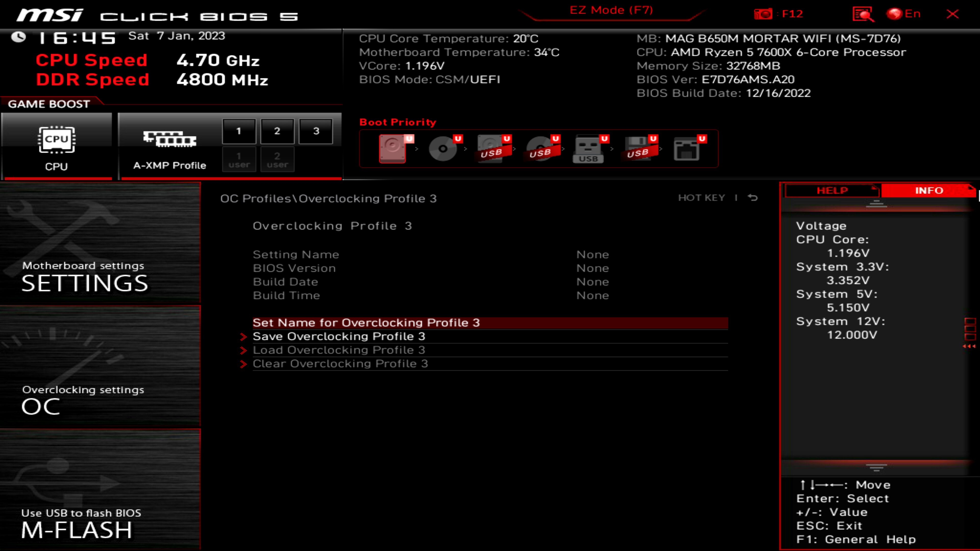Screen dimensions: 980x551
Task: Click Save Overclocking Profile 3 button
Action: [x=339, y=336]
